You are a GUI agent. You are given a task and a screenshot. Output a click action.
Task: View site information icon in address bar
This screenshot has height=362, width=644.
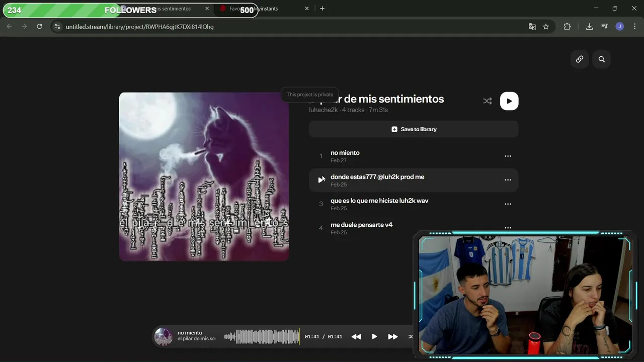(x=57, y=27)
